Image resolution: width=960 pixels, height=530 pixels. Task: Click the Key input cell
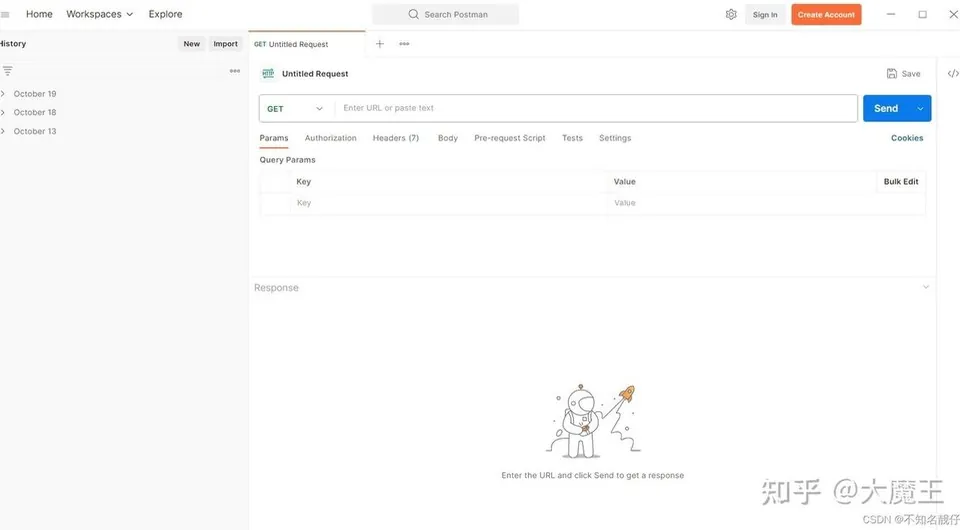pos(450,203)
